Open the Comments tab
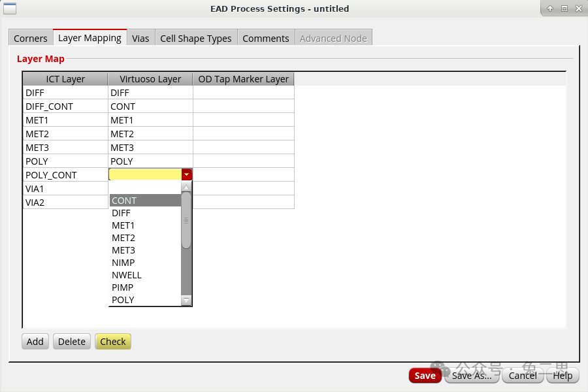588x392 pixels. [266, 39]
